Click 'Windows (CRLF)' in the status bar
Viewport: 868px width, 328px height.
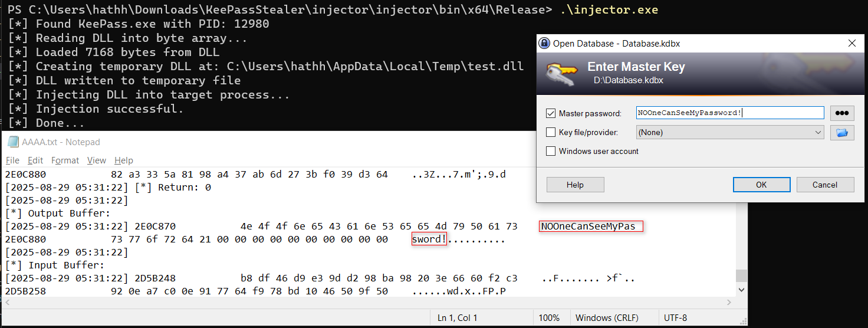pyautogui.click(x=607, y=318)
